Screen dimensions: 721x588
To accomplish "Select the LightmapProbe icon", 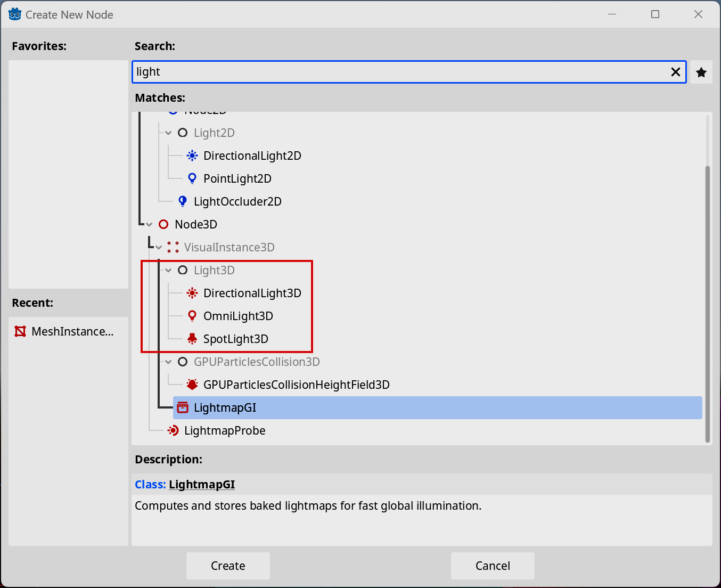I will [x=173, y=430].
